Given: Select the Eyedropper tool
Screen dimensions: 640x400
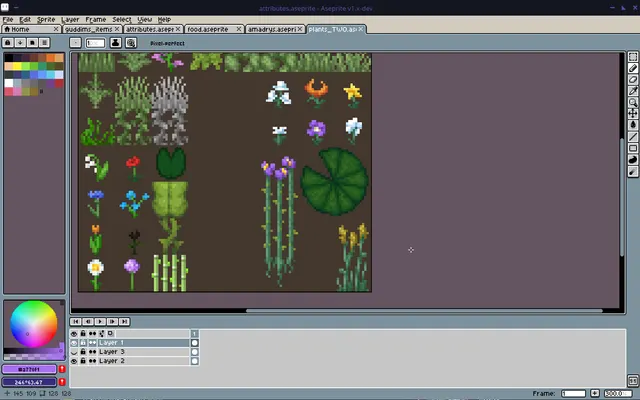Looking at the screenshot, I should (633, 91).
